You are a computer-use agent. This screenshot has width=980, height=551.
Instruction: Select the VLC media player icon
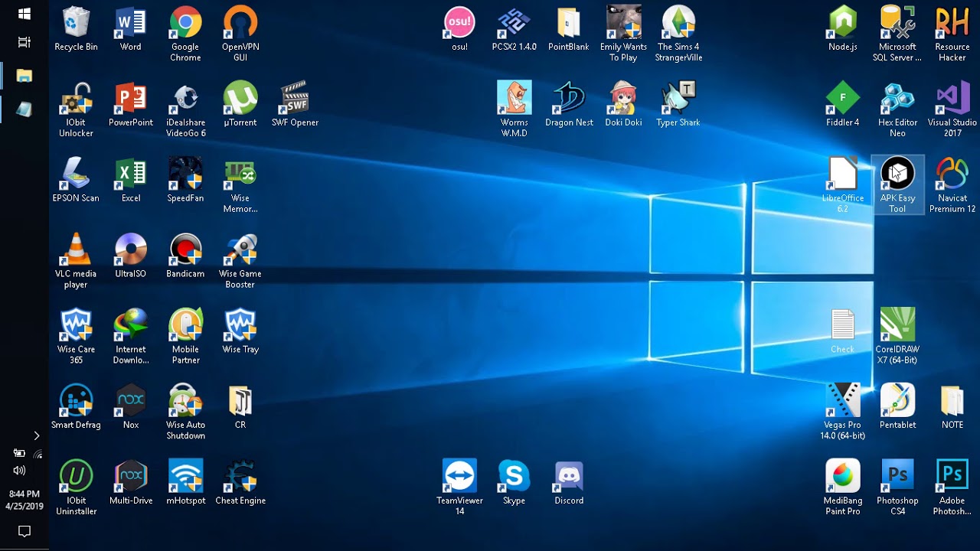point(76,262)
